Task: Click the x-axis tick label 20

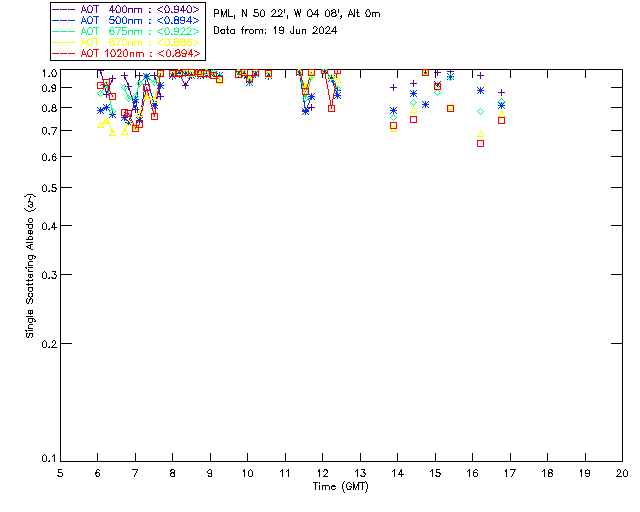Action: [x=622, y=472]
